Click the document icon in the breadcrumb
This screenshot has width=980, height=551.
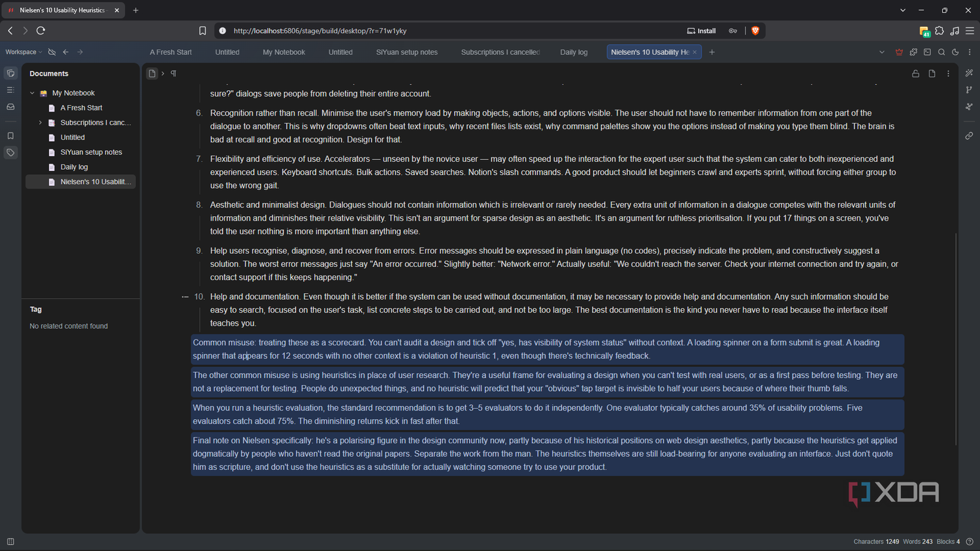tap(152, 74)
